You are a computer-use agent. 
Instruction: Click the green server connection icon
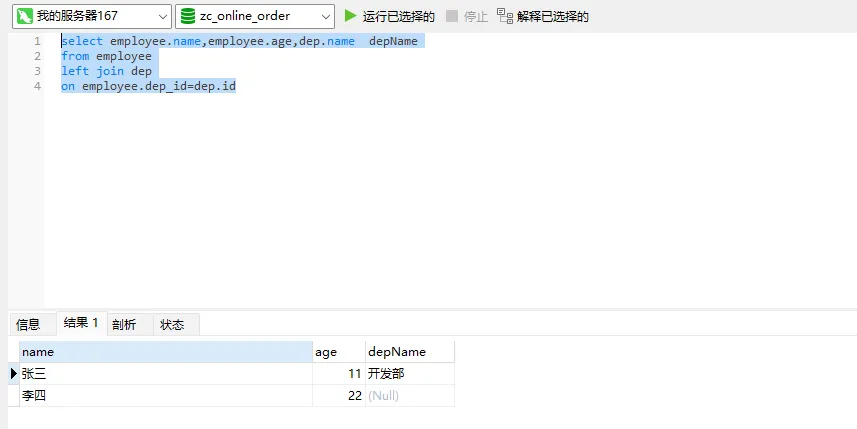click(24, 16)
